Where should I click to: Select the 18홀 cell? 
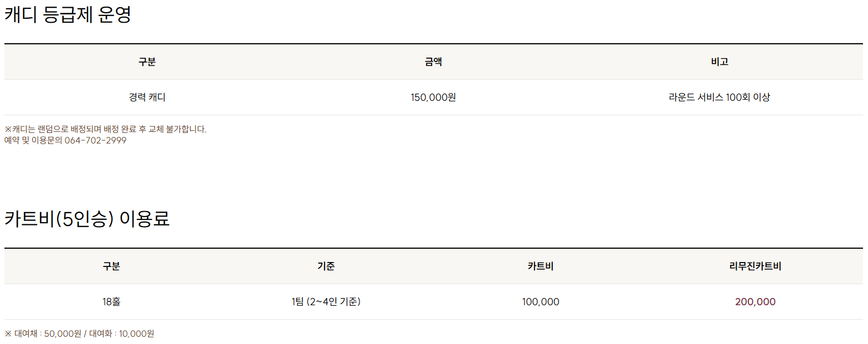[111, 302]
